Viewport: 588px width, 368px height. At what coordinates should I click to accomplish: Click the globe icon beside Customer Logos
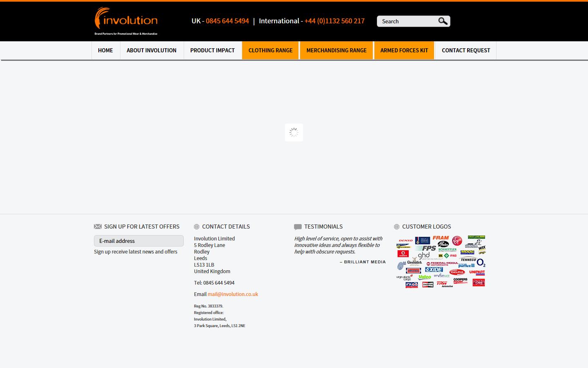point(396,227)
